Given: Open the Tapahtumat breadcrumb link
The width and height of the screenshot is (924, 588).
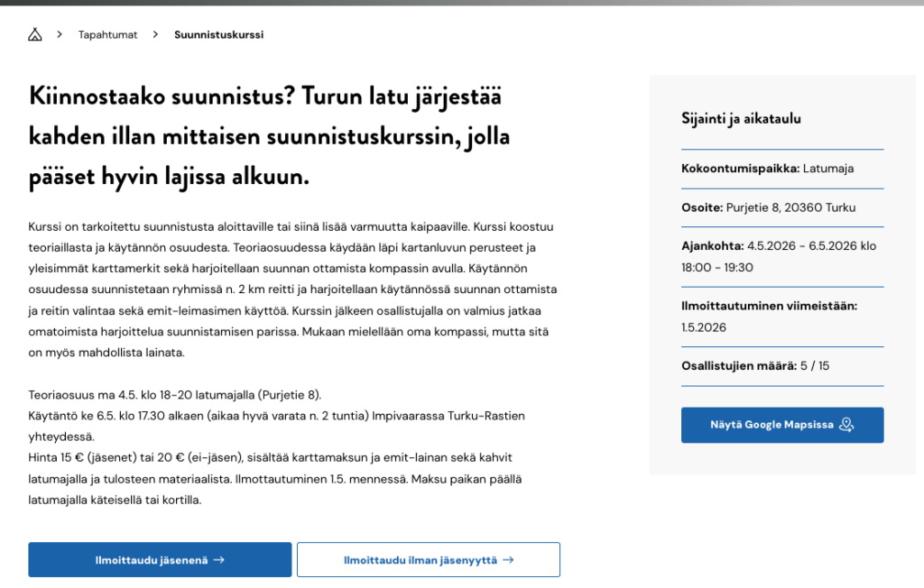Looking at the screenshot, I should point(107,34).
